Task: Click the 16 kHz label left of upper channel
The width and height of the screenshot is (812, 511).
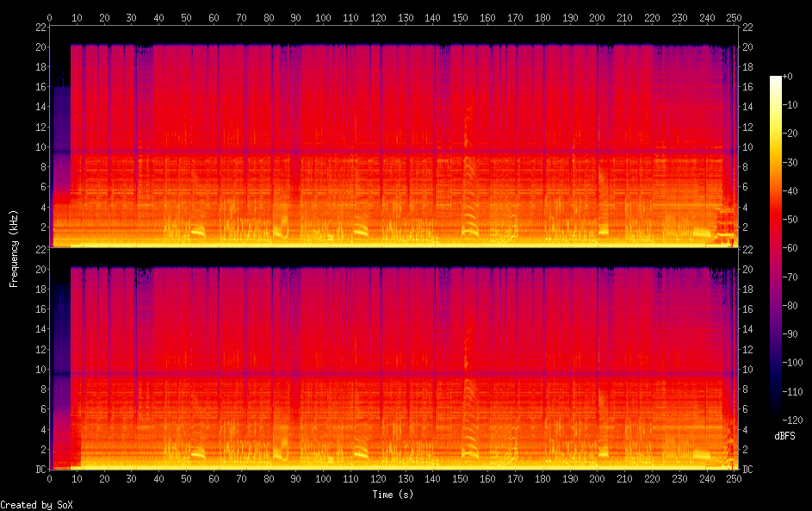Action: click(40, 87)
